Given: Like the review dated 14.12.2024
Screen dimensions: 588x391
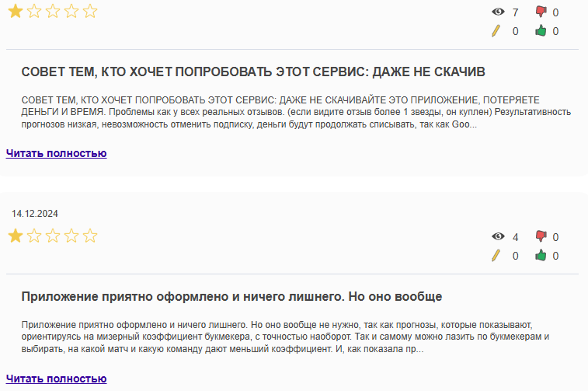Looking at the screenshot, I should pos(541,256).
